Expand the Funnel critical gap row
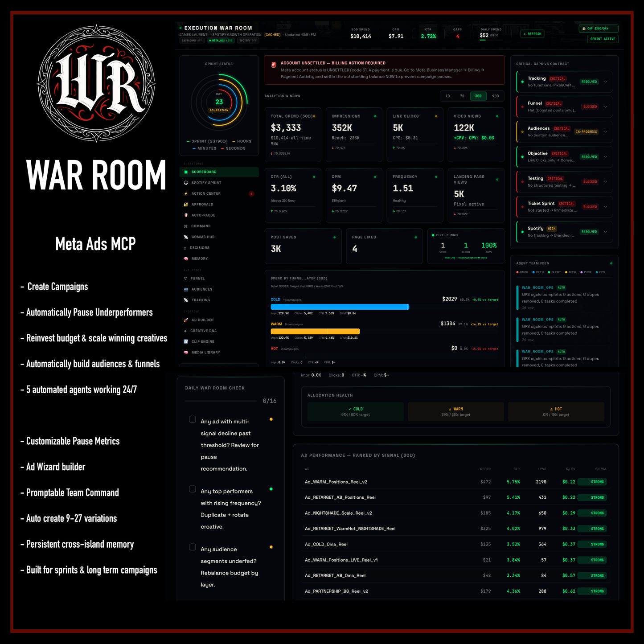The height and width of the screenshot is (644, 644). (564, 107)
